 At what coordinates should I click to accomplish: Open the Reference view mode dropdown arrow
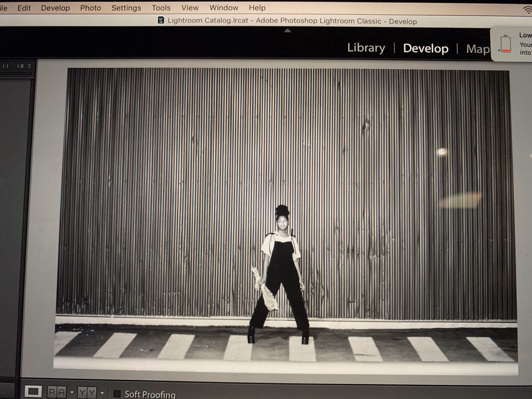72,393
